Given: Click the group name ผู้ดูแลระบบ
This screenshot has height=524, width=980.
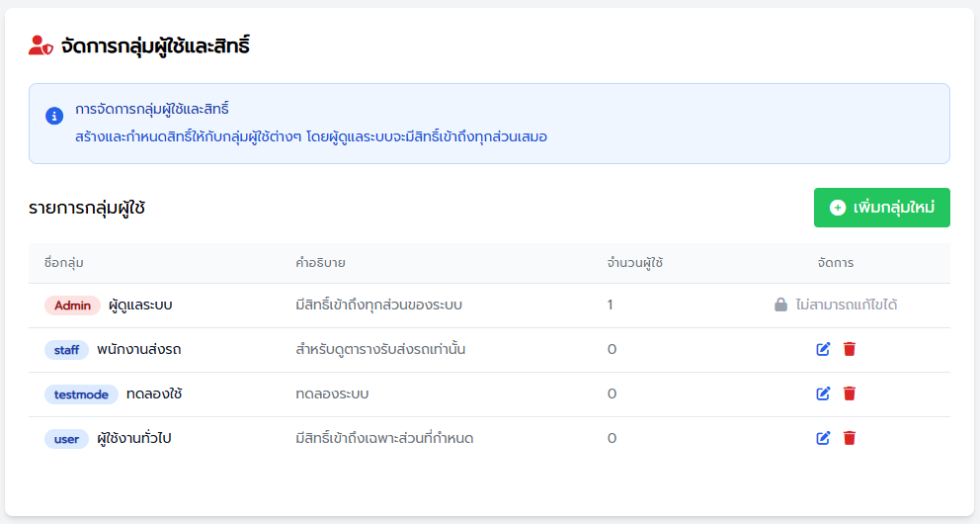Looking at the screenshot, I should pos(140,306).
